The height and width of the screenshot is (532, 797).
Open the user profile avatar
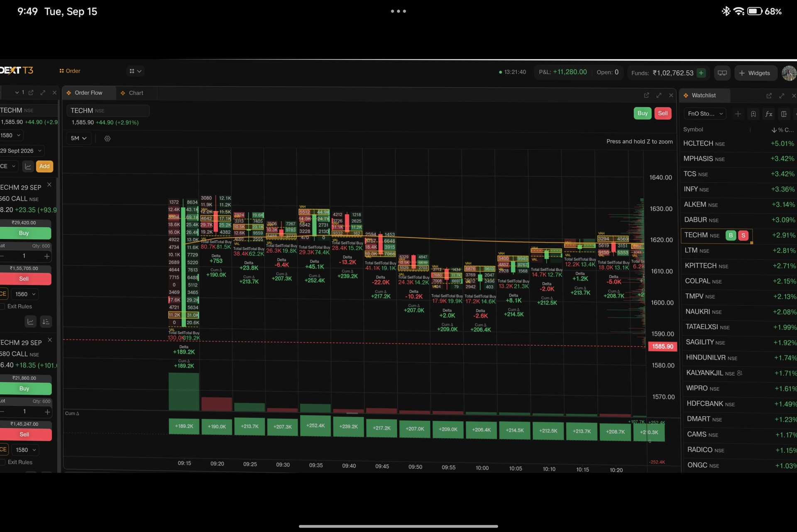[789, 73]
